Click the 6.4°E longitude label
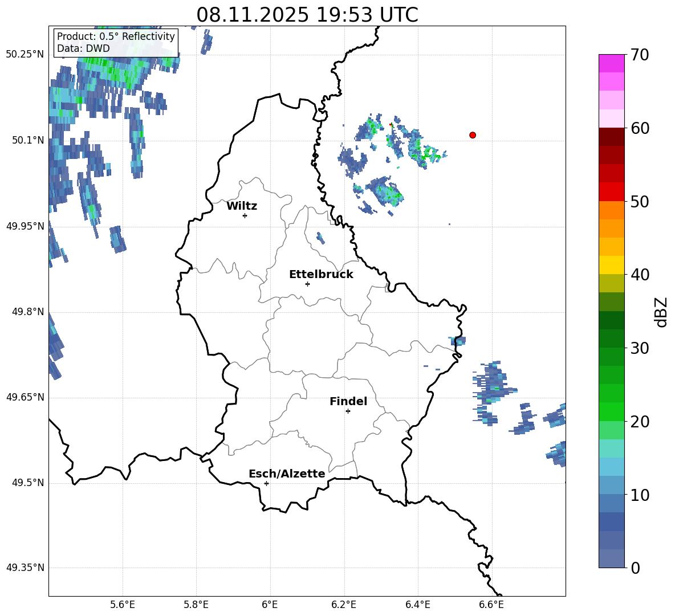Screen dimensions: 675x616 417,605
